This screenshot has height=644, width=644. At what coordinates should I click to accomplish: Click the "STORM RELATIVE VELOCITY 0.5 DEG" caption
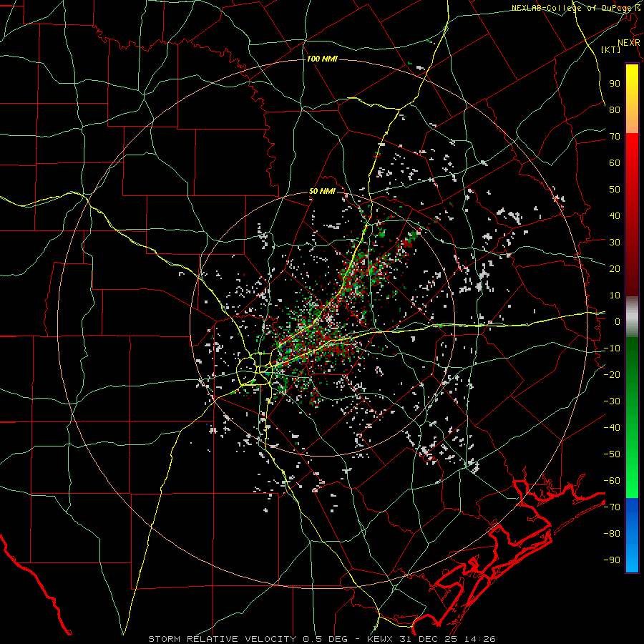(x=248, y=639)
